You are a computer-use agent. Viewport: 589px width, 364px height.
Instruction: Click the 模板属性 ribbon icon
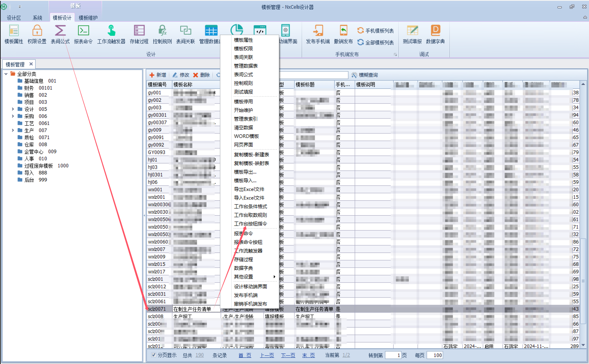click(14, 31)
